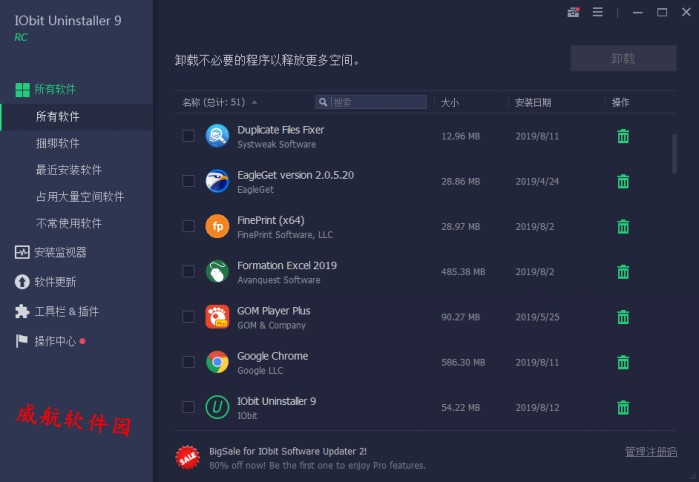Click the install monitor icon

pos(22,252)
